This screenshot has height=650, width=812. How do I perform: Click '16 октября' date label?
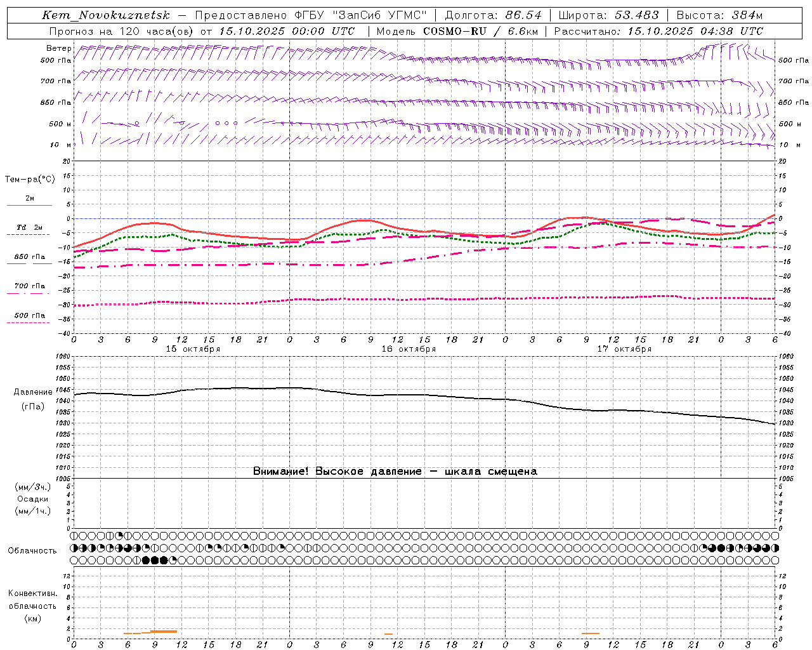409,349
